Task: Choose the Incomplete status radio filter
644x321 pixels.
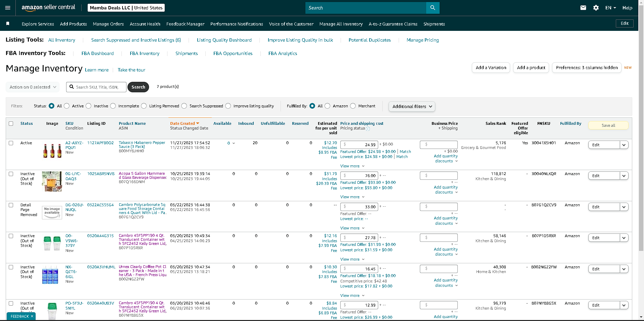Action: (113, 106)
